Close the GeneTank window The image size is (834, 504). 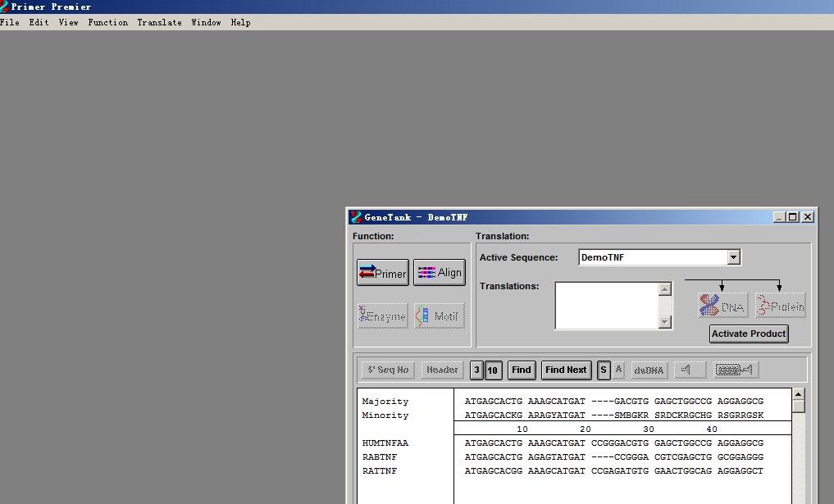pos(808,217)
